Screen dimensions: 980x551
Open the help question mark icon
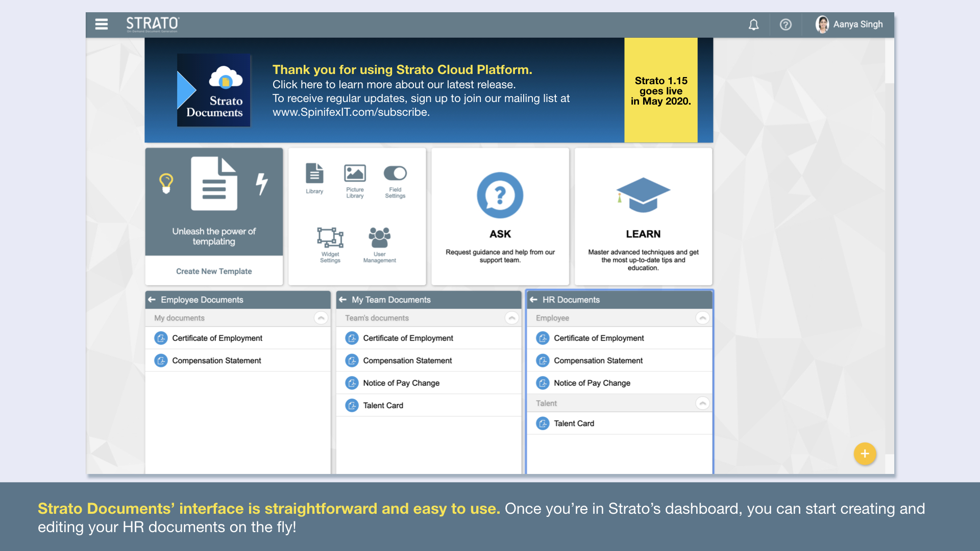pyautogui.click(x=786, y=24)
